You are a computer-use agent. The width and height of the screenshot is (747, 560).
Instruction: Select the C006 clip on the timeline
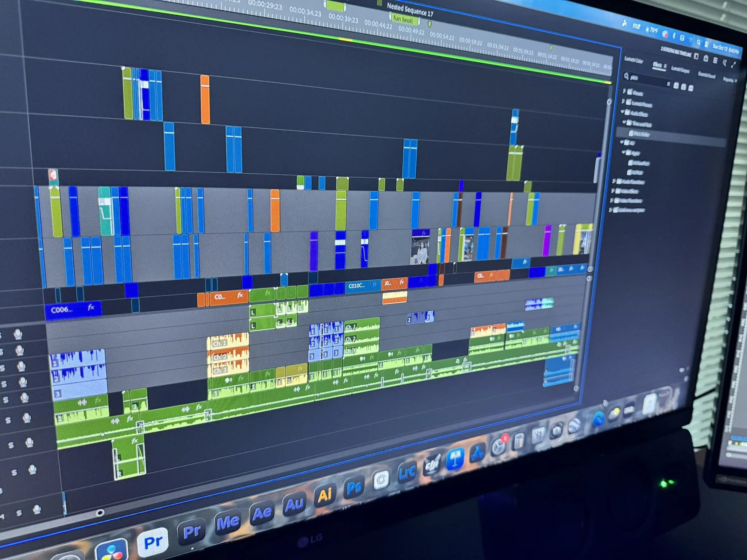72,310
